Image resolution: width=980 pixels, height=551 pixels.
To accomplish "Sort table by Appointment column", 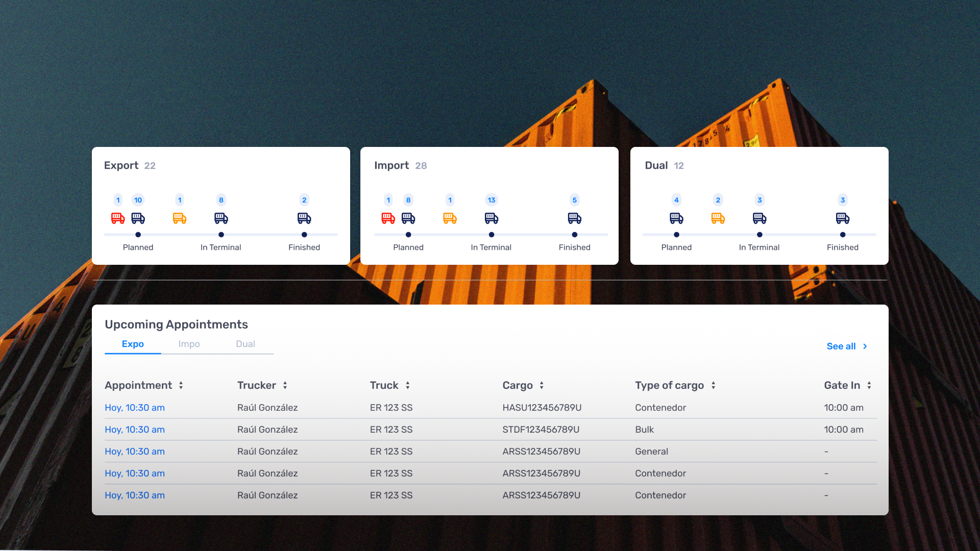I will pyautogui.click(x=181, y=386).
